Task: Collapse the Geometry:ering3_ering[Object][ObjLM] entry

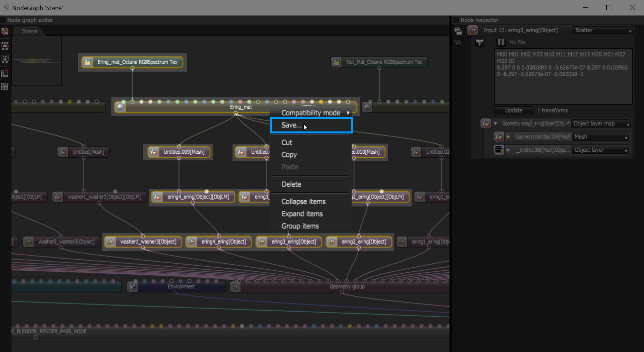Action: coord(496,123)
